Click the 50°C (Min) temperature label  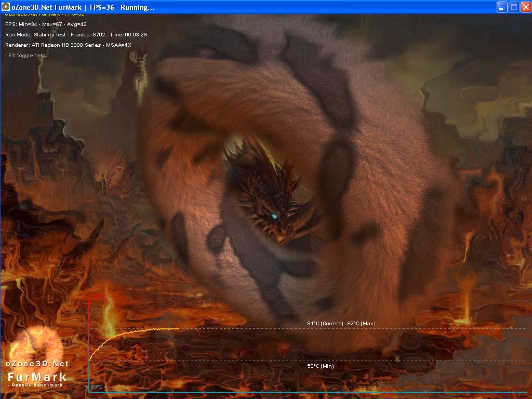tap(321, 366)
